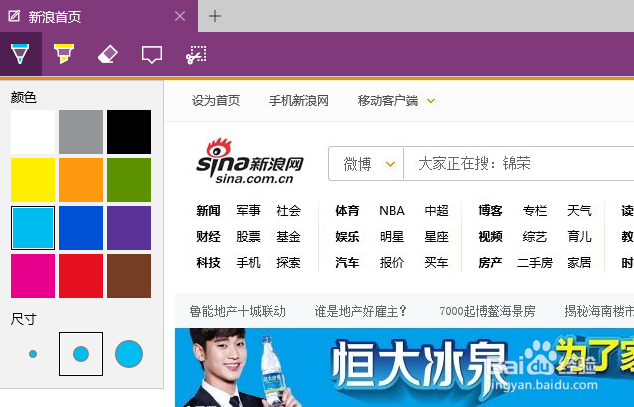Pick the yellow color swatch
The width and height of the screenshot is (634, 407).
click(x=33, y=180)
